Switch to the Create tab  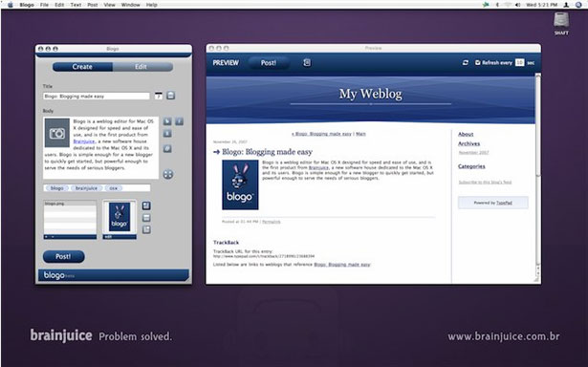[82, 67]
